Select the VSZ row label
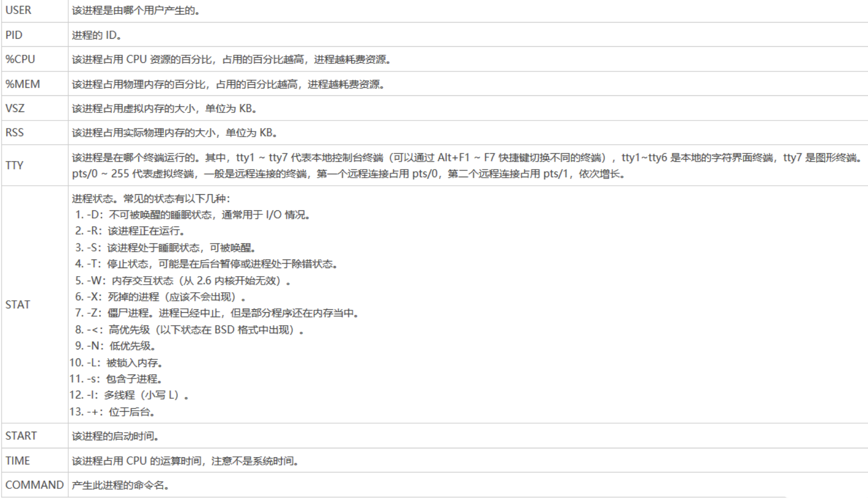The height and width of the screenshot is (499, 868). tap(15, 108)
